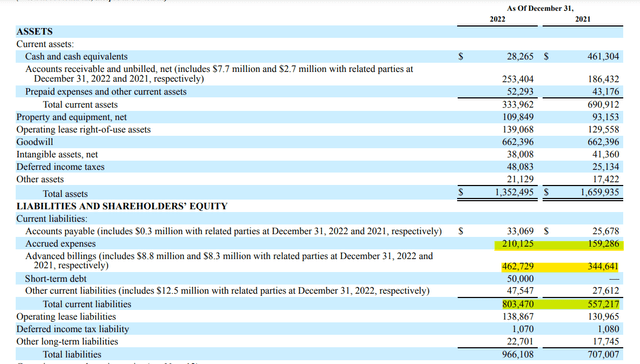Select the 2021 accounts receivable value 186,432
The height and width of the screenshot is (364, 640).
pyautogui.click(x=603, y=79)
